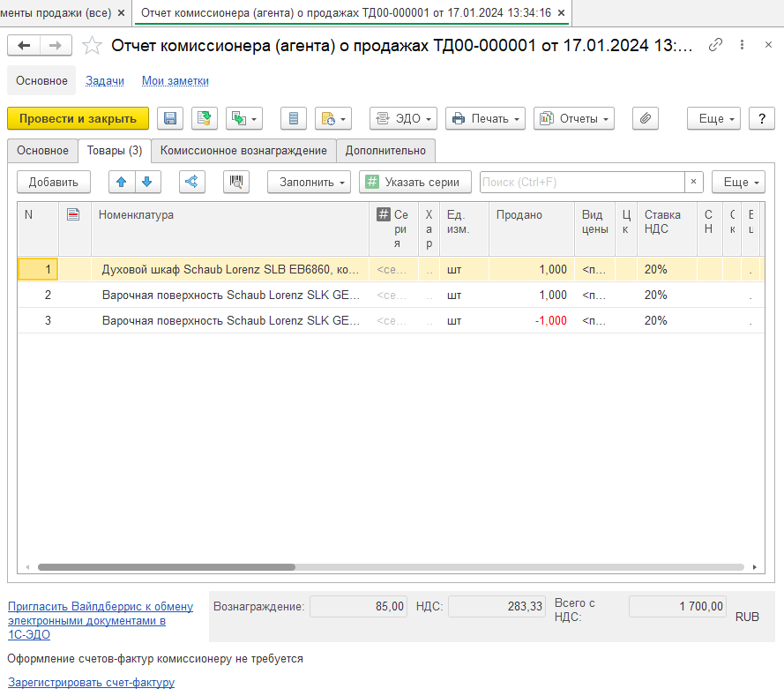Open the table Еще menu

[x=738, y=182]
